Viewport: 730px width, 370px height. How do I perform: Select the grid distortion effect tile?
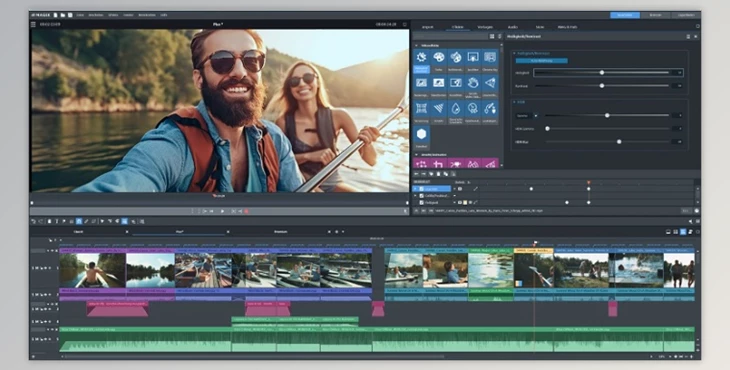pos(421,112)
